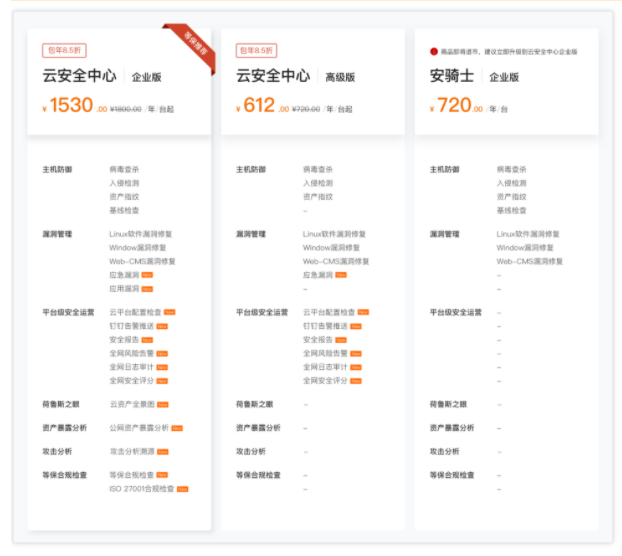This screenshot has width=622, height=556.
Task: Click 病毒查杀 in 云安全中心 企业版 column
Action: pos(124,169)
